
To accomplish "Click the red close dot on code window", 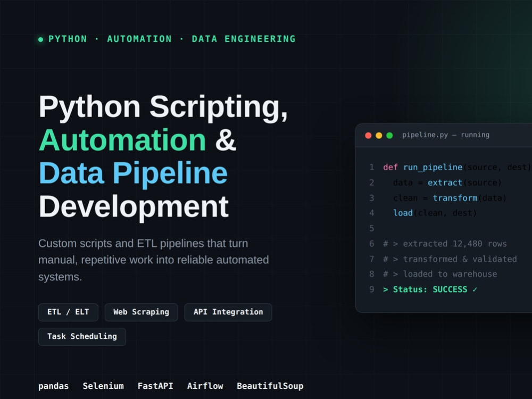I will pyautogui.click(x=368, y=135).
